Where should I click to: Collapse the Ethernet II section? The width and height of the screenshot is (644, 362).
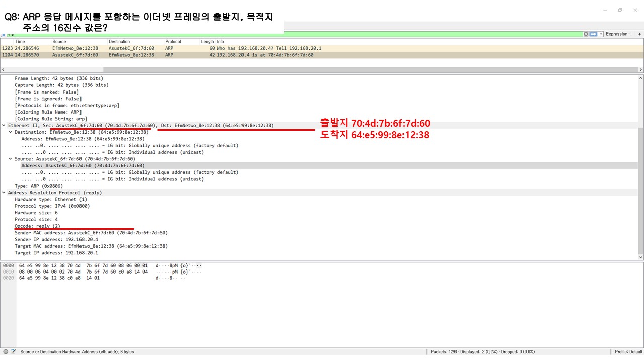[x=4, y=125]
